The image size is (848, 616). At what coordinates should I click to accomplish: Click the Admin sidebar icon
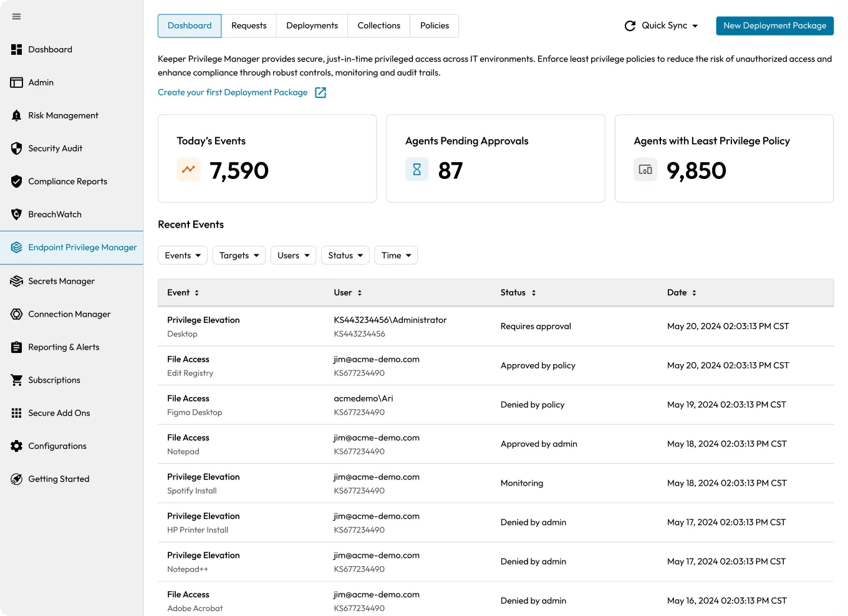pos(17,82)
